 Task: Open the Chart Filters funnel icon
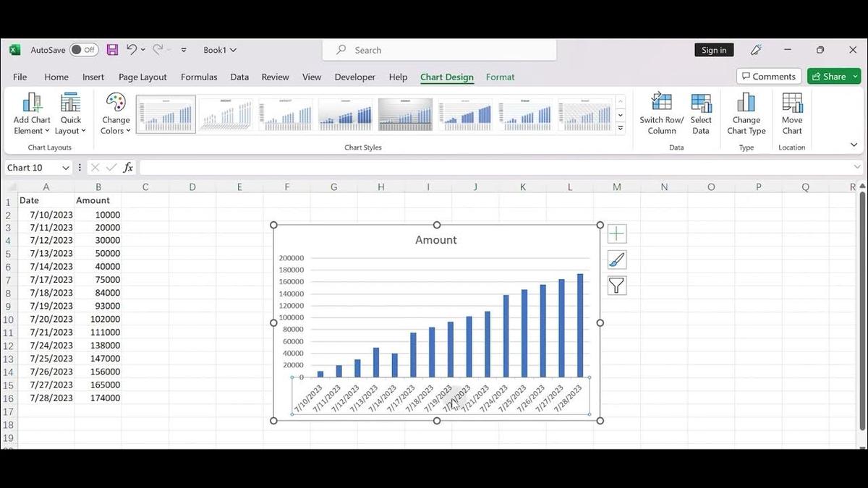tap(616, 285)
